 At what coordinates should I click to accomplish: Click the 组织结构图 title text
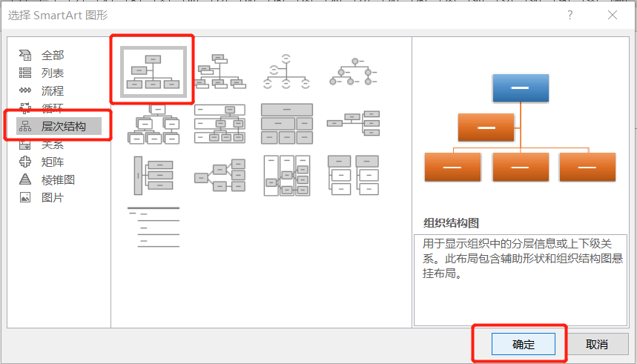[451, 223]
